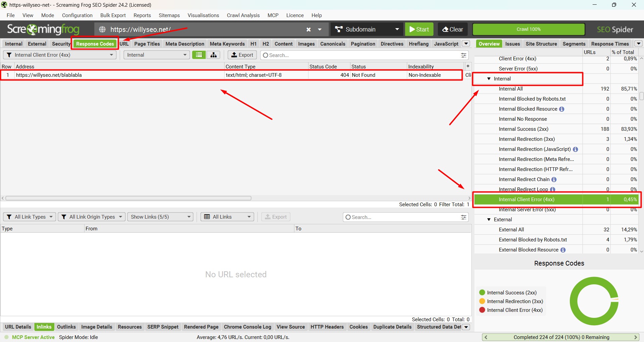Viewport: 644px width, 342px height.
Task: Export the filtered results
Action: pyautogui.click(x=242, y=55)
